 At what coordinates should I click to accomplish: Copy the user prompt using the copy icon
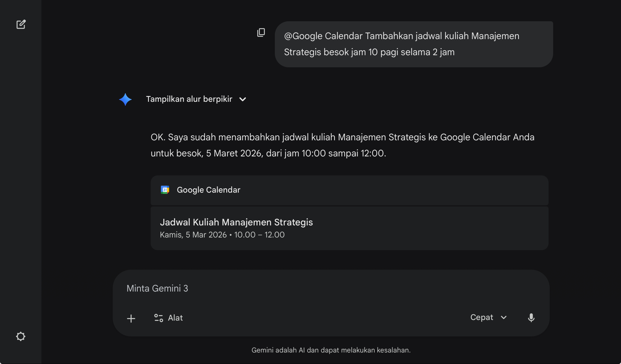(261, 32)
